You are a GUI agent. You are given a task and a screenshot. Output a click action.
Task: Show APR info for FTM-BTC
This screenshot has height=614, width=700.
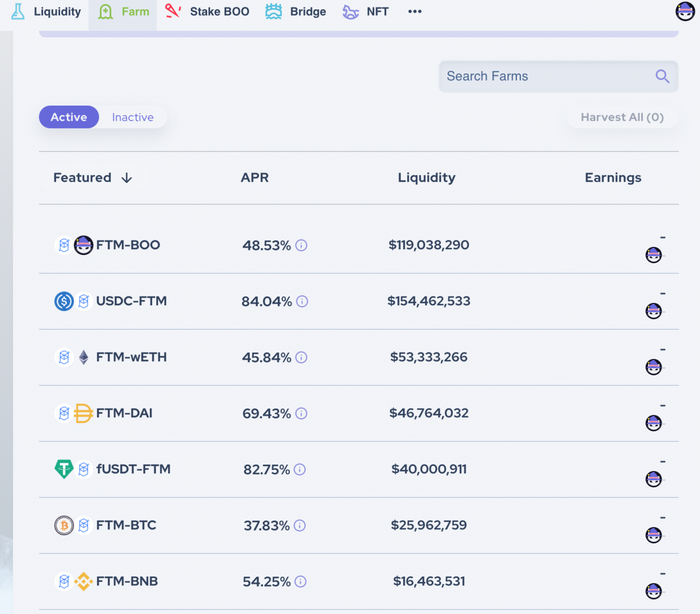pyautogui.click(x=300, y=526)
